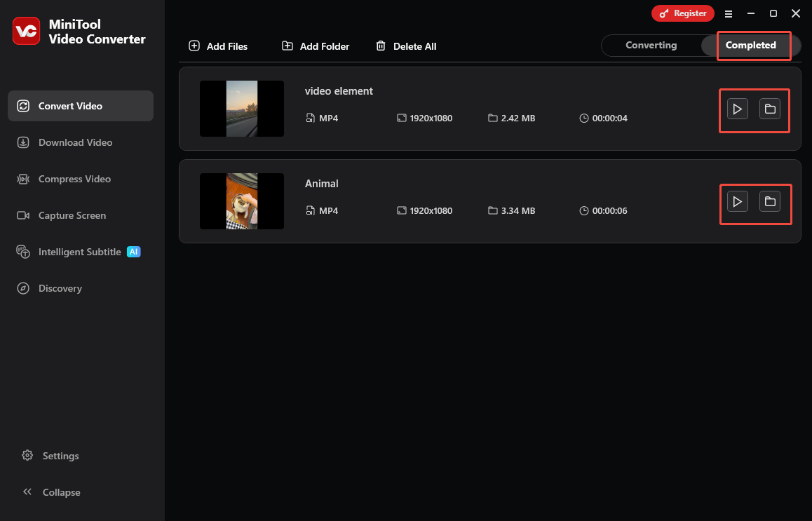
Task: Click the Add Folder icon
Action: 287,46
